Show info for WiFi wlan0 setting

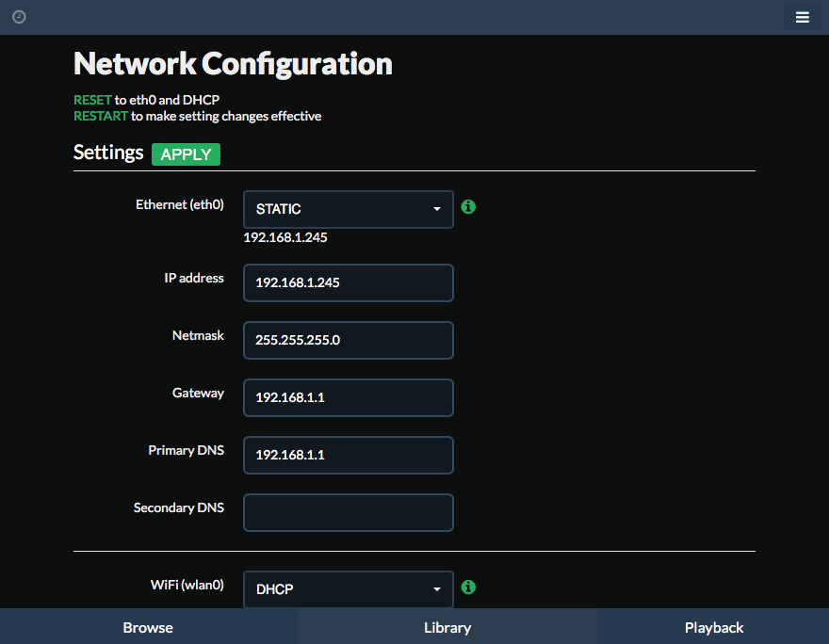[468, 587]
